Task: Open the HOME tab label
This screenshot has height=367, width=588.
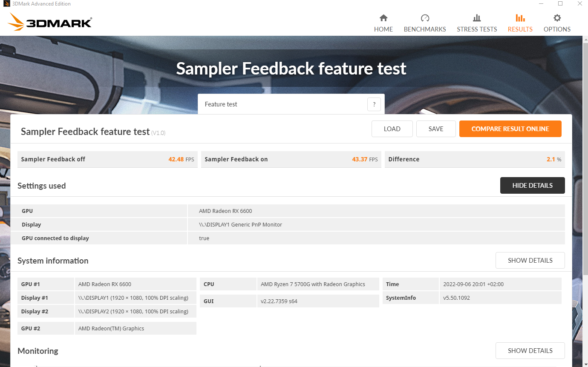Action: [383, 29]
